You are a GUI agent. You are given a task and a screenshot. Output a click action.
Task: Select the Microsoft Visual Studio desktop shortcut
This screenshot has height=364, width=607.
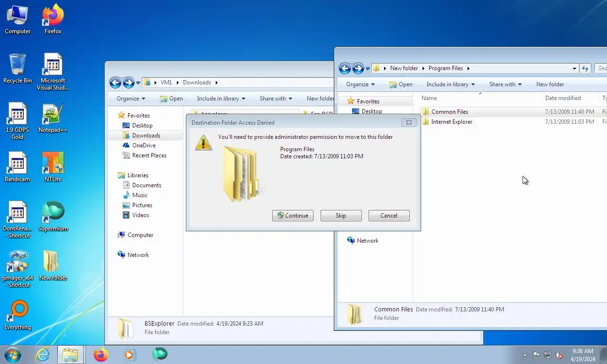point(53,72)
